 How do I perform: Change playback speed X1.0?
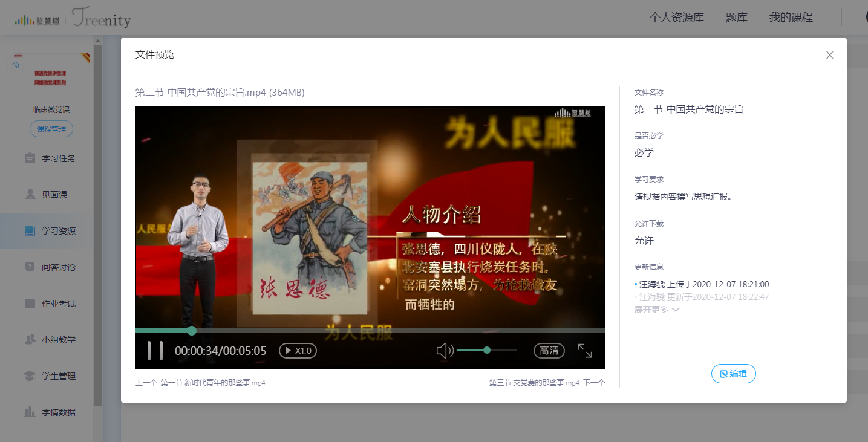click(298, 351)
